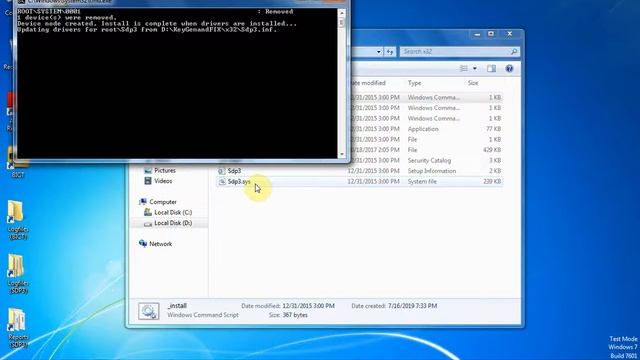Select the Logfiles (SDP3) desktop folder
640x360 pixels.
pyautogui.click(x=17, y=274)
